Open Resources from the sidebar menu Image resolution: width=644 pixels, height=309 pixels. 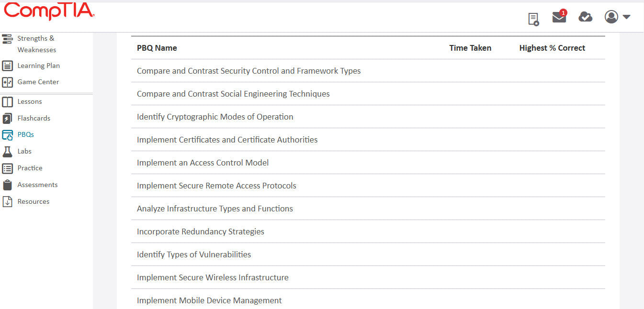coord(7,201)
